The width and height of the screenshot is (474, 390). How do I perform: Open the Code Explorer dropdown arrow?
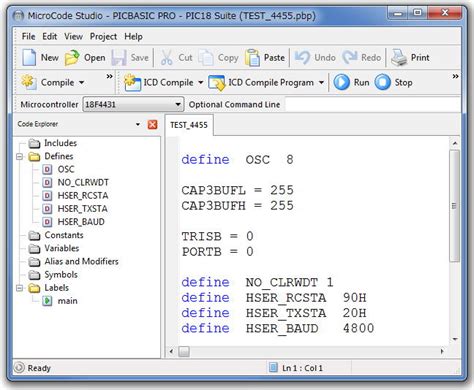[138, 124]
